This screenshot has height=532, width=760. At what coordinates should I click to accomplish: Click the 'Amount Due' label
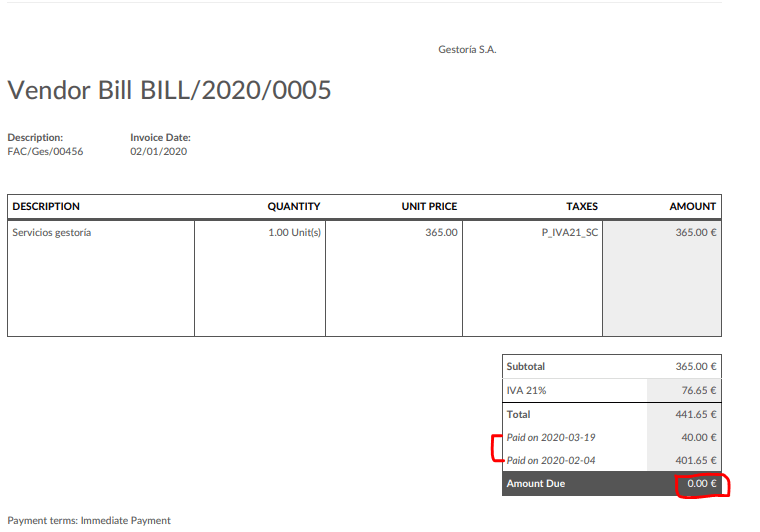(536, 484)
